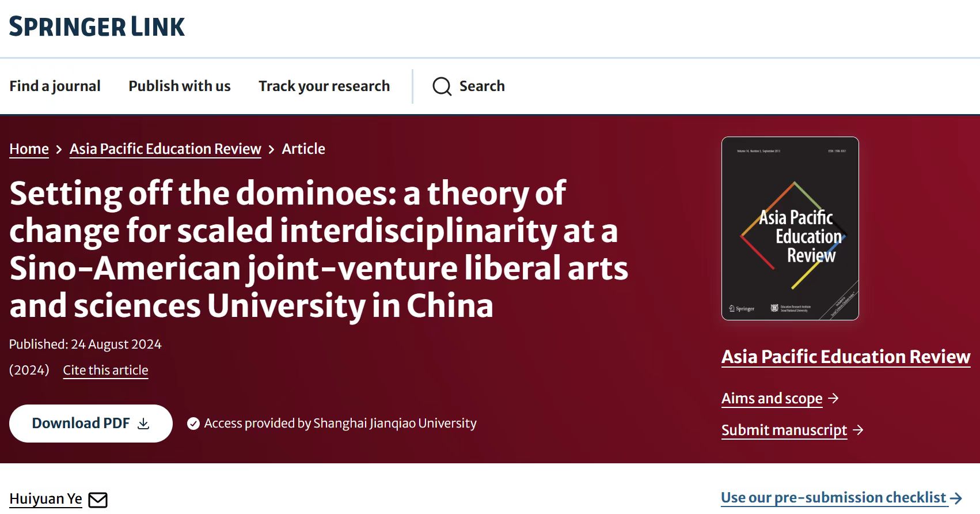Viewport: 980px width, 514px height.
Task: Open the Publish with us menu
Action: pyautogui.click(x=179, y=86)
